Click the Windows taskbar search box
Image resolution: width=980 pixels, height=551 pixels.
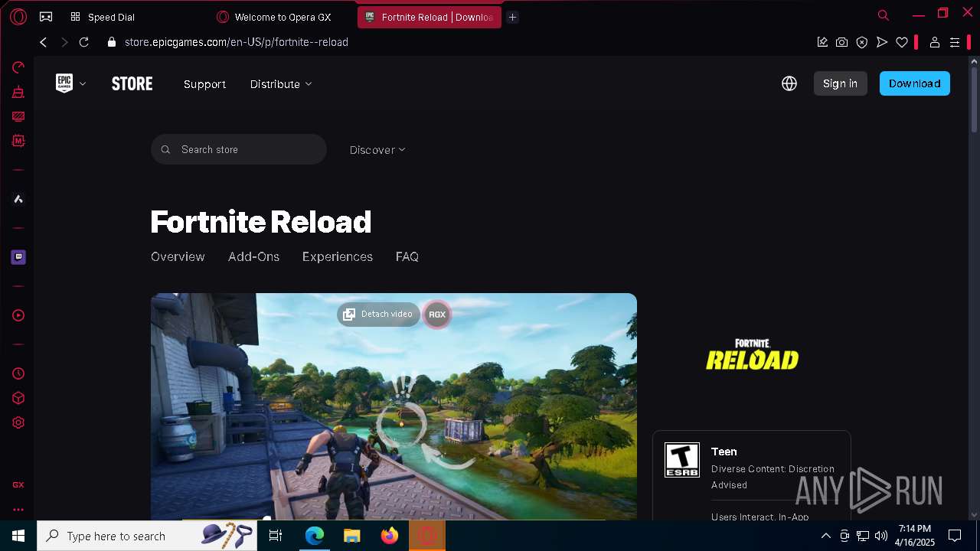coord(147,536)
